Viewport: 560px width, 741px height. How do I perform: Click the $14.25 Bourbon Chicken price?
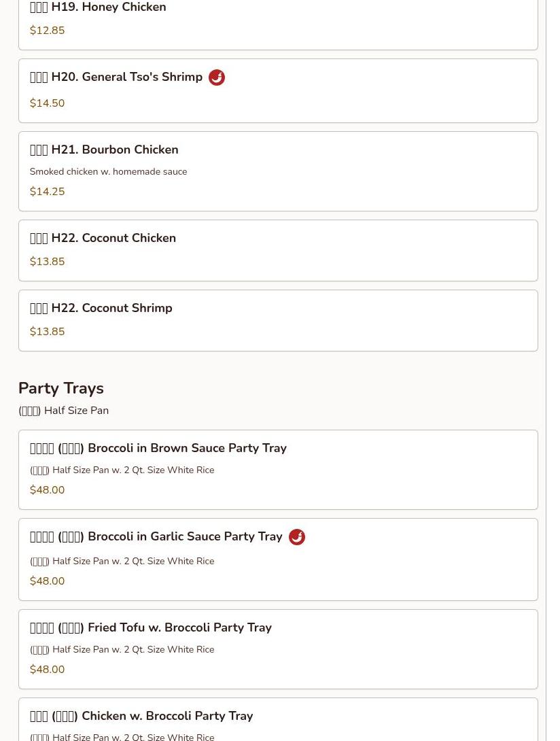[47, 192]
